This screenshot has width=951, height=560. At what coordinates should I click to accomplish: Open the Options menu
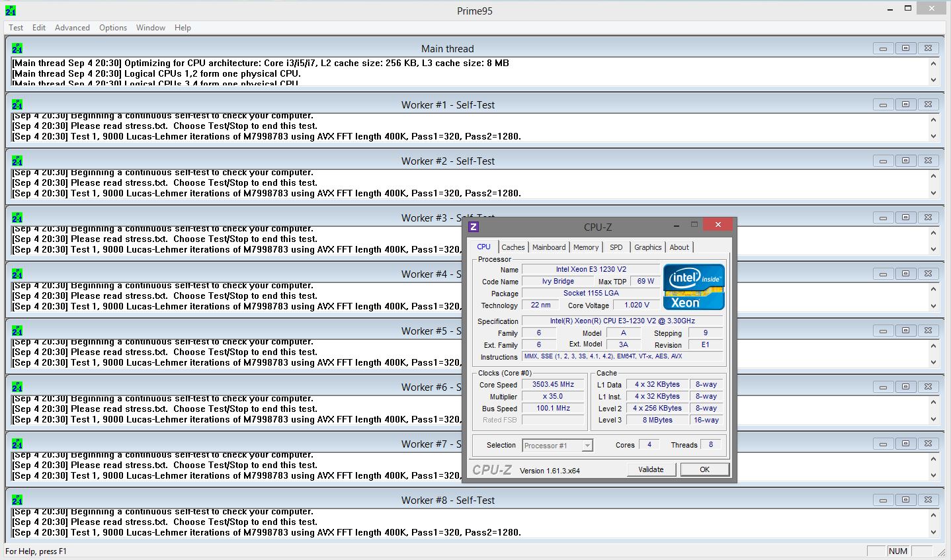click(113, 28)
